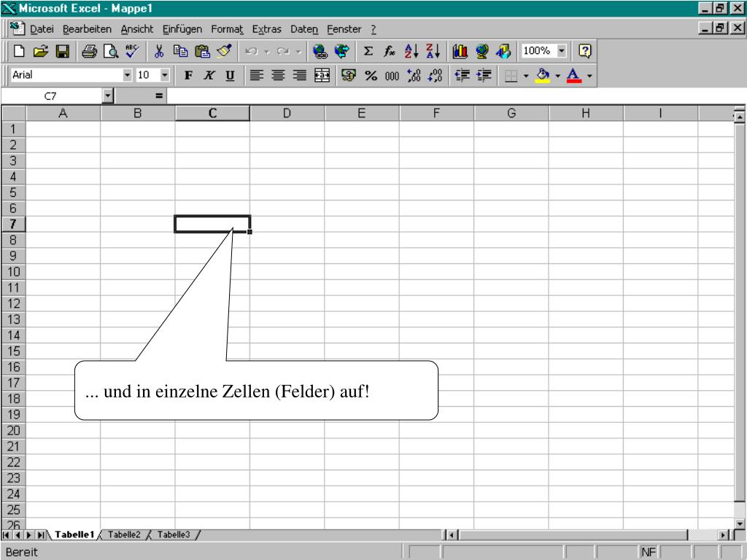Apply currency format icon
Image resolution: width=747 pixels, height=560 pixels.
pyautogui.click(x=349, y=75)
